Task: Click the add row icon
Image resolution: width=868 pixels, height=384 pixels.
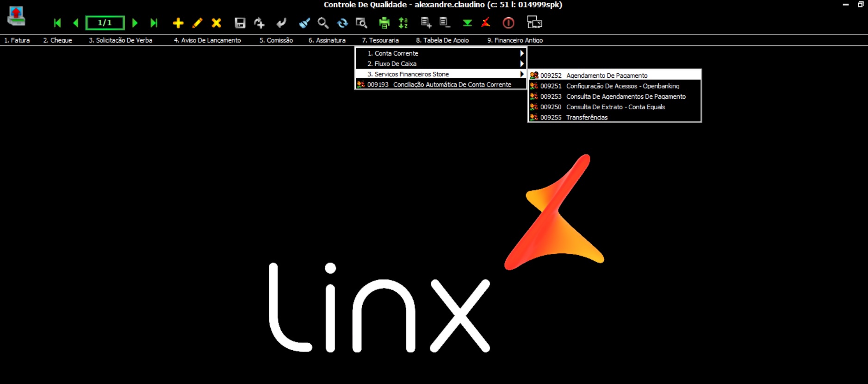Action: pyautogui.click(x=426, y=23)
